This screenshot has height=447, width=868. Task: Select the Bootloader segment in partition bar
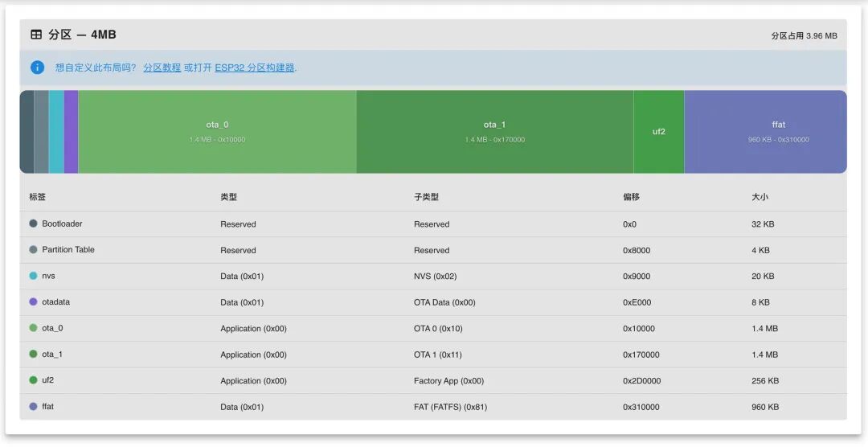click(x=27, y=132)
